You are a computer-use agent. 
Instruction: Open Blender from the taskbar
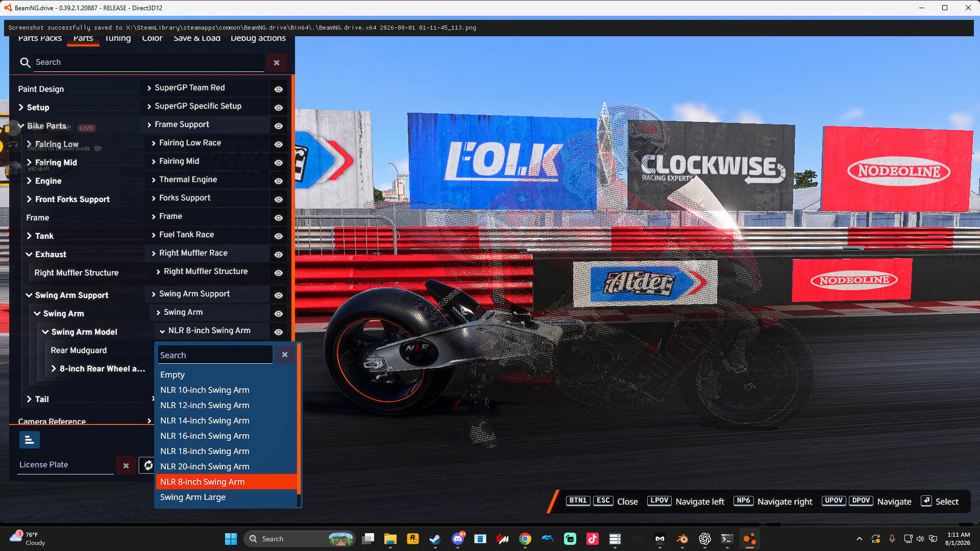tap(682, 539)
